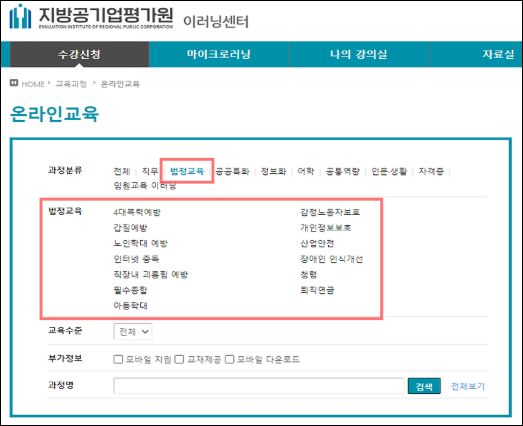Click the 지방공기업평가원 logo
Screen dimensions: 523x426
(x=91, y=16)
